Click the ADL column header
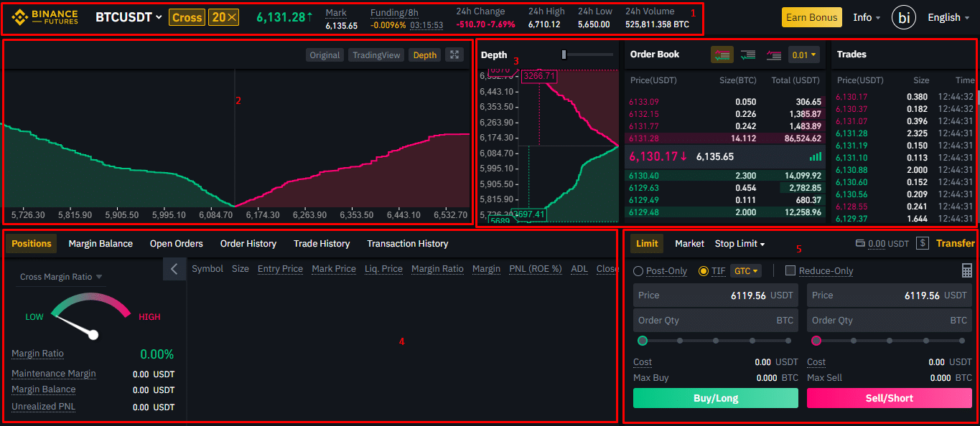The width and height of the screenshot is (980, 426). coord(579,269)
